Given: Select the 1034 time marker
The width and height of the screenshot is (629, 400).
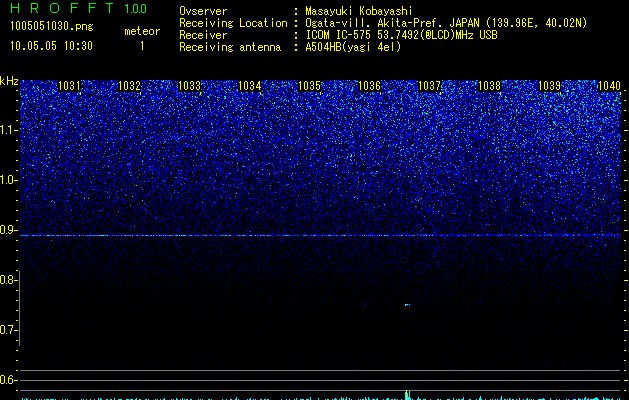Looking at the screenshot, I should (x=250, y=86).
